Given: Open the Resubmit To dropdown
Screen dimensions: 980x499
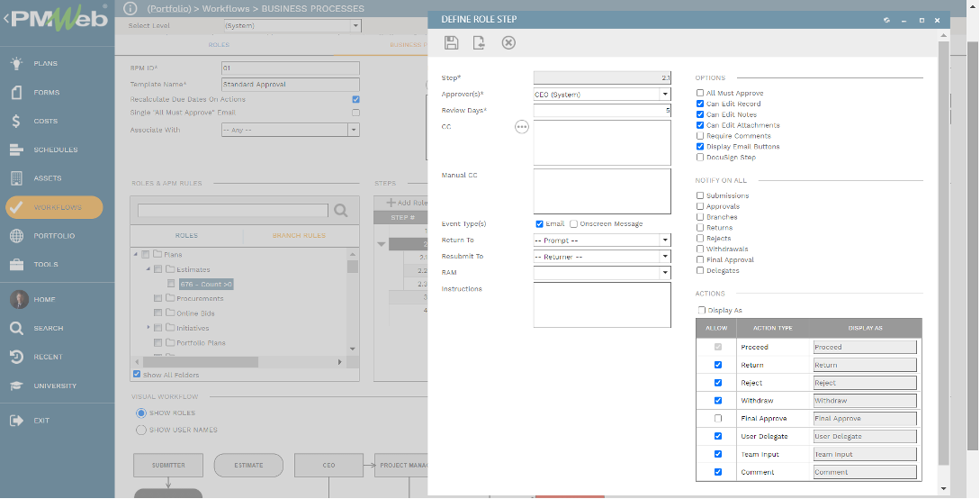Looking at the screenshot, I should (x=665, y=257).
